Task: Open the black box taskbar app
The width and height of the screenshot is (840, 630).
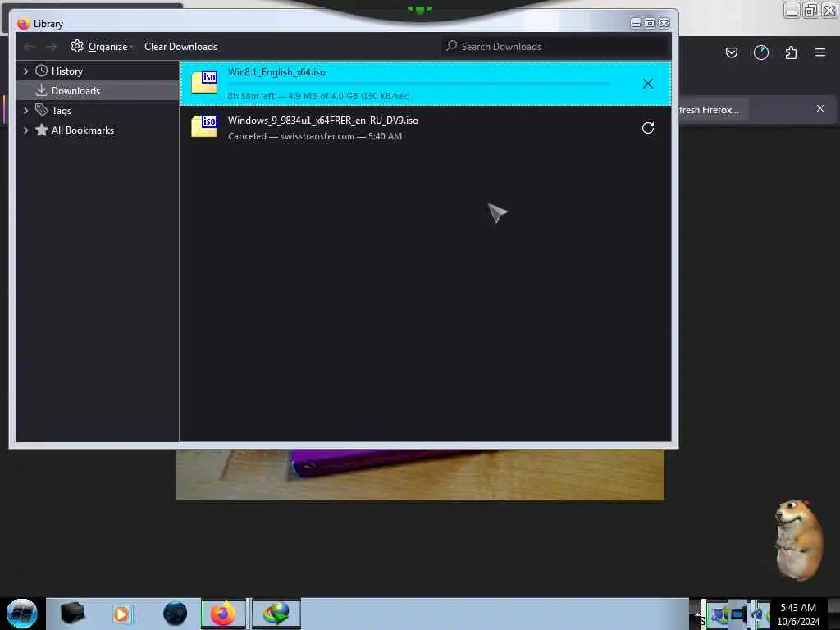Action: click(72, 614)
